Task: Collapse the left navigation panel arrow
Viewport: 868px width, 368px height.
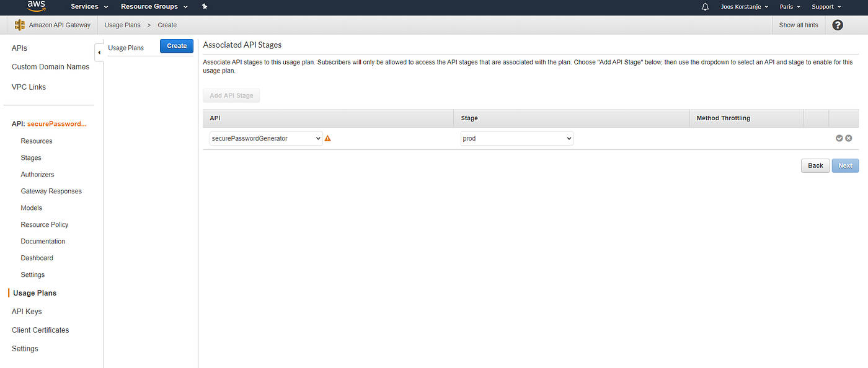Action: click(99, 53)
